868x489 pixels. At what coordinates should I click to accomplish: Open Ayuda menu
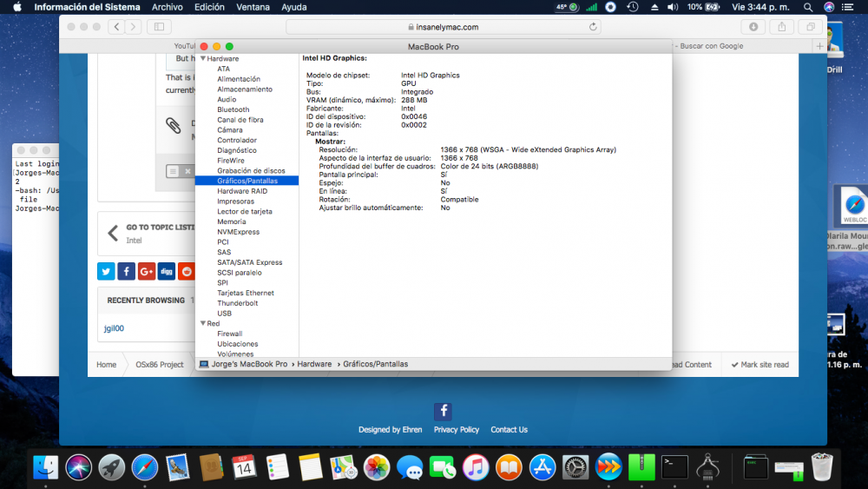pos(294,7)
